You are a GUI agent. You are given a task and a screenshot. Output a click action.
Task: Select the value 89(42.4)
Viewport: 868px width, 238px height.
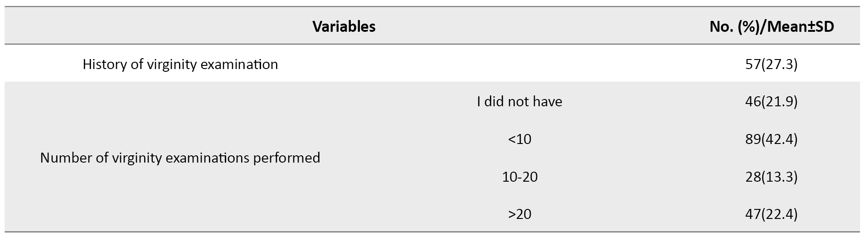pyautogui.click(x=771, y=139)
